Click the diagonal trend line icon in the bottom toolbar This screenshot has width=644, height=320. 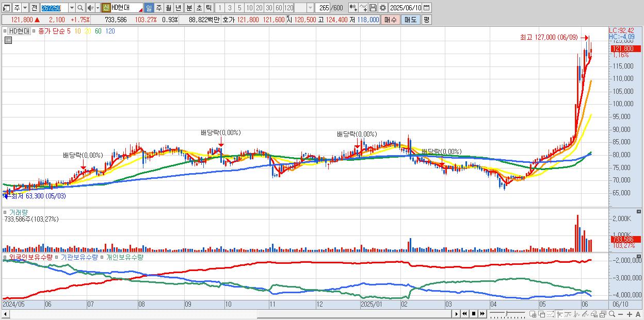585,314
